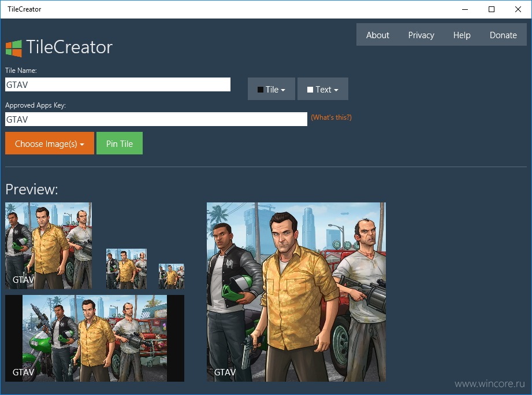The width and height of the screenshot is (532, 395).
Task: Click the "Tile Name:" label
Action: [x=21, y=71]
